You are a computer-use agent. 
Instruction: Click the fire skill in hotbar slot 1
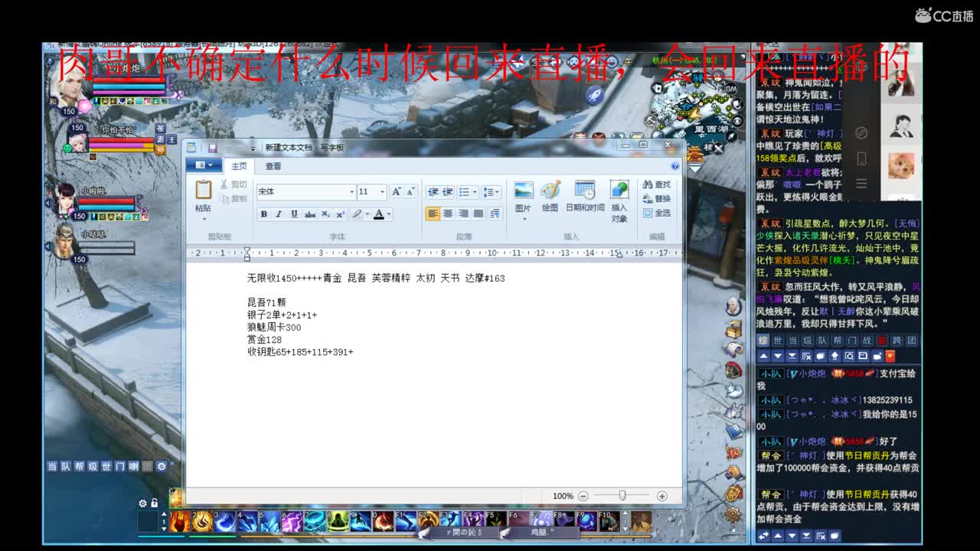tap(180, 520)
